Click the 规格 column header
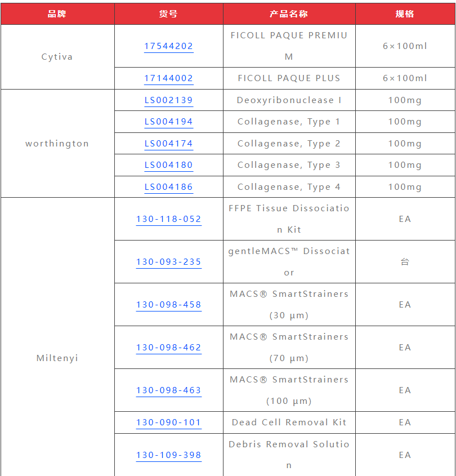Viewport: 456px width, 476px height. pos(405,14)
